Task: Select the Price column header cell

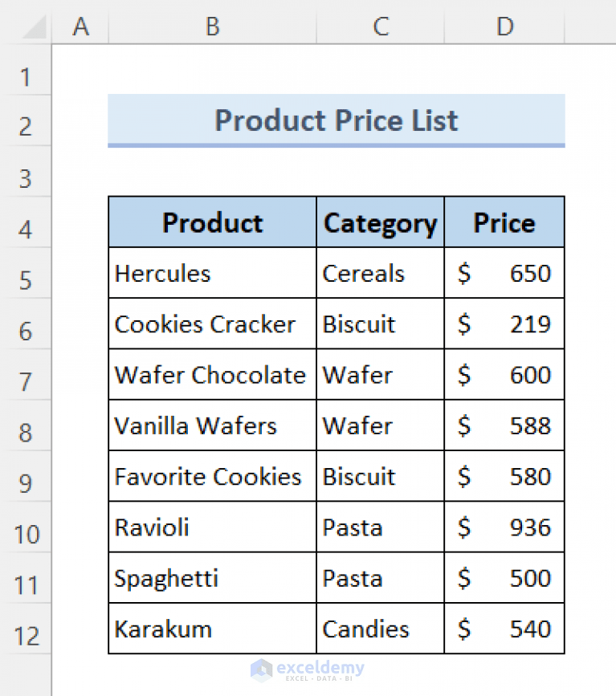Action: [504, 222]
